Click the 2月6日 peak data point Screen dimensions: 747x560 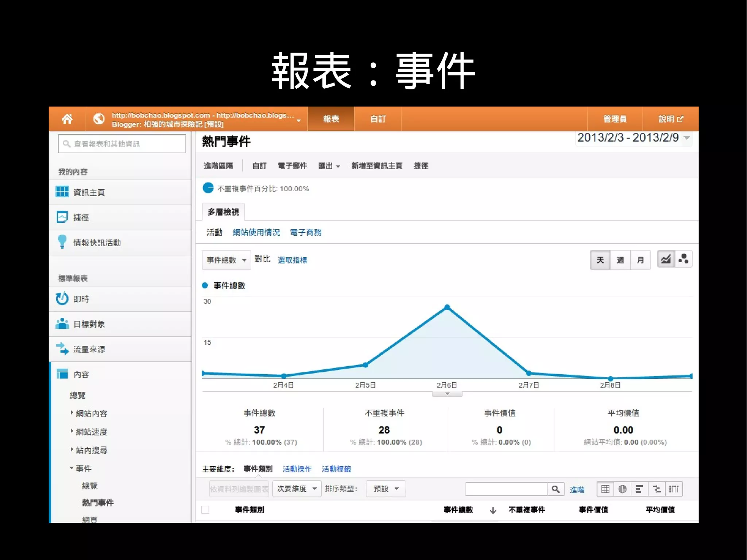(x=447, y=307)
